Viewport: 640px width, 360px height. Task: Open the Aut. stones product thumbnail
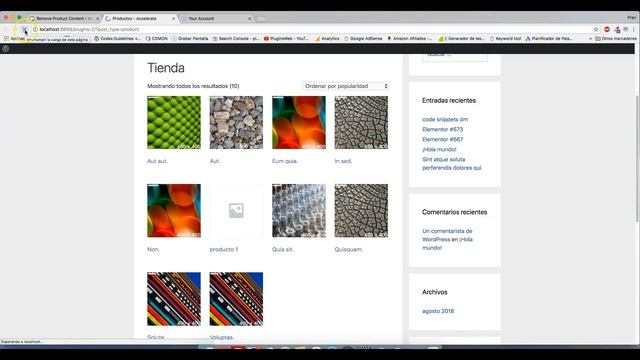pos(236,122)
